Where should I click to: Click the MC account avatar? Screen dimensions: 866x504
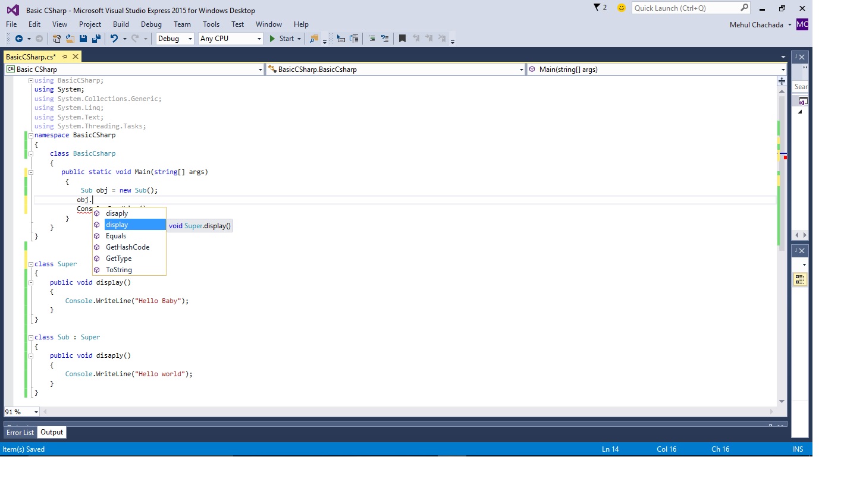click(802, 24)
